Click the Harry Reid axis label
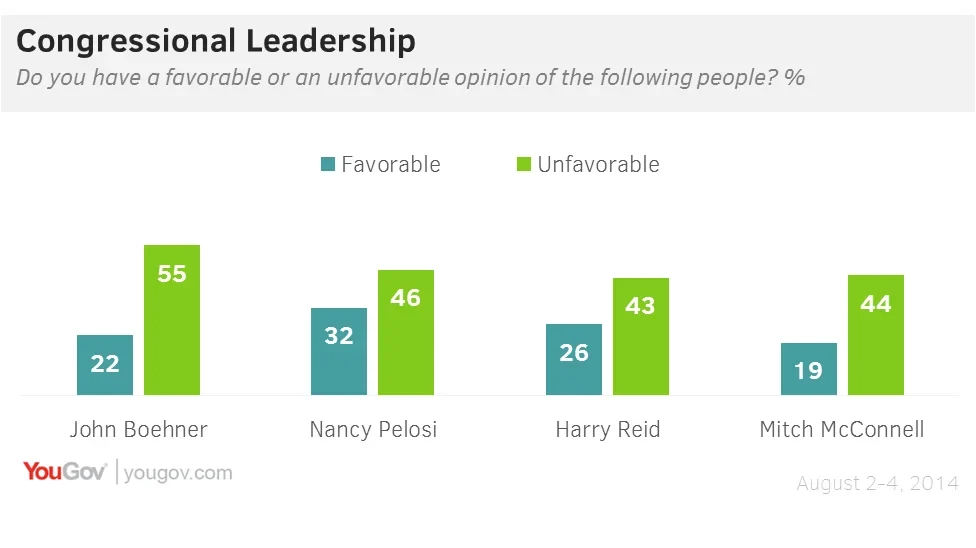The width and height of the screenshot is (976, 548). tap(608, 430)
